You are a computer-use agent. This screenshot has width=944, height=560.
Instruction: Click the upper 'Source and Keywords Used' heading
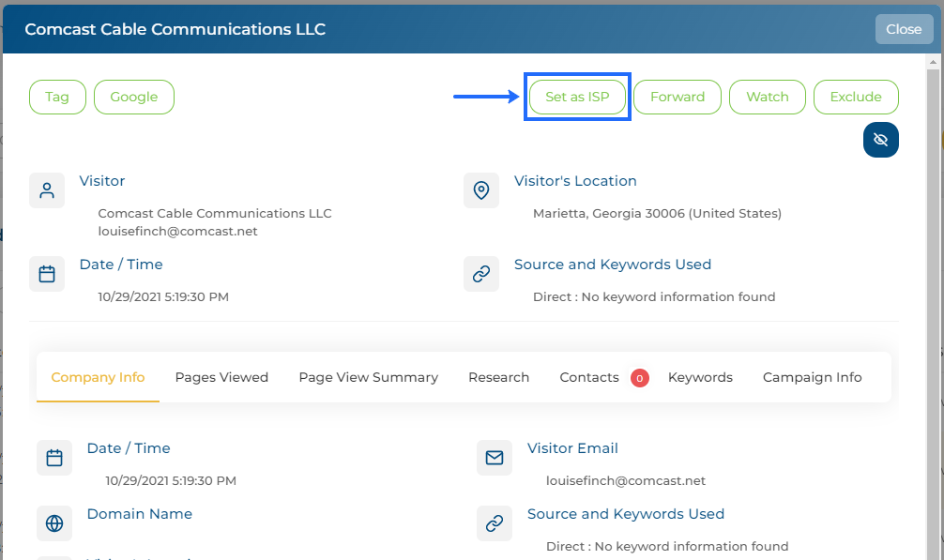[612, 265]
